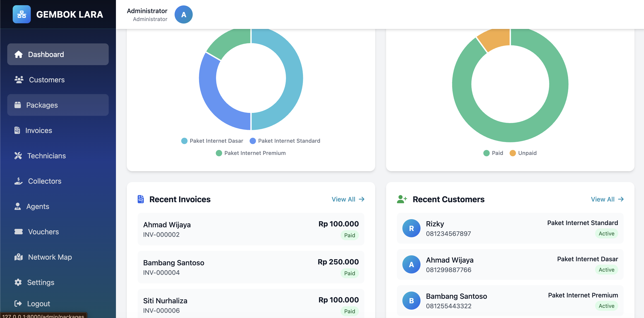Click View All in Recent Customers
Image resolution: width=644 pixels, height=318 pixels.
pos(607,199)
